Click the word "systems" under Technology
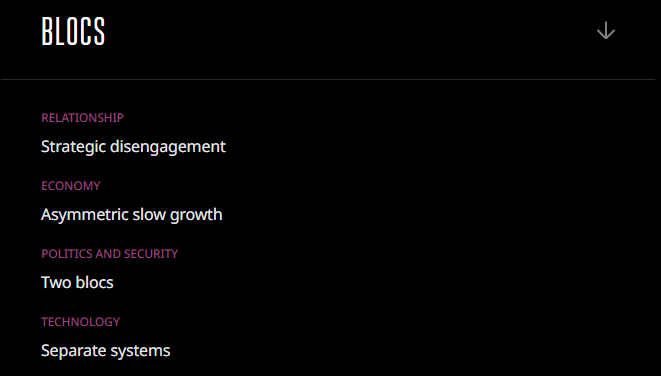Image resolution: width=661 pixels, height=376 pixels. (141, 352)
